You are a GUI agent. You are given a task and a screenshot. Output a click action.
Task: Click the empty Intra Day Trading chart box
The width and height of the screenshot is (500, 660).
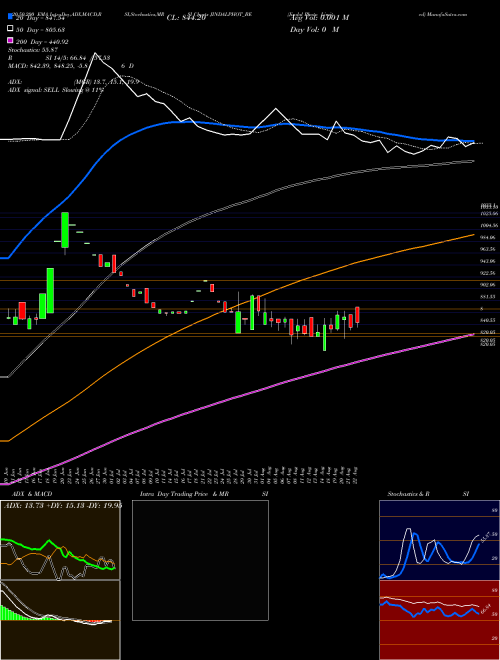200,560
